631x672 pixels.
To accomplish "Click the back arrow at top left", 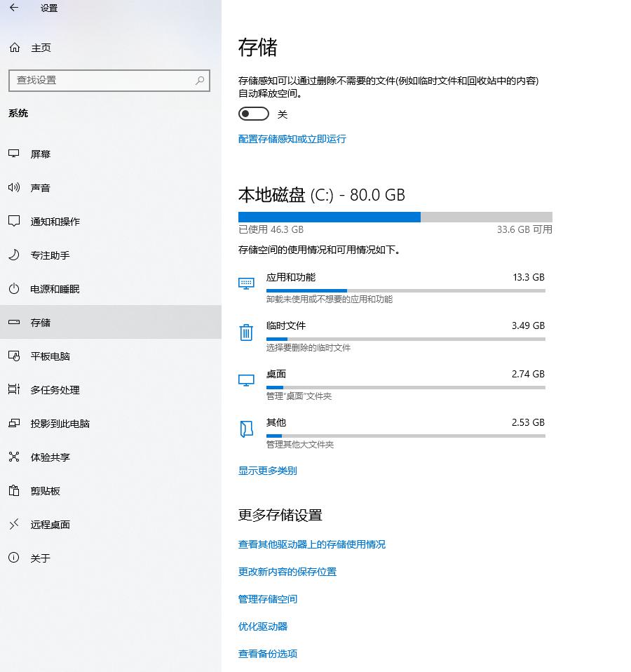I will click(15, 8).
